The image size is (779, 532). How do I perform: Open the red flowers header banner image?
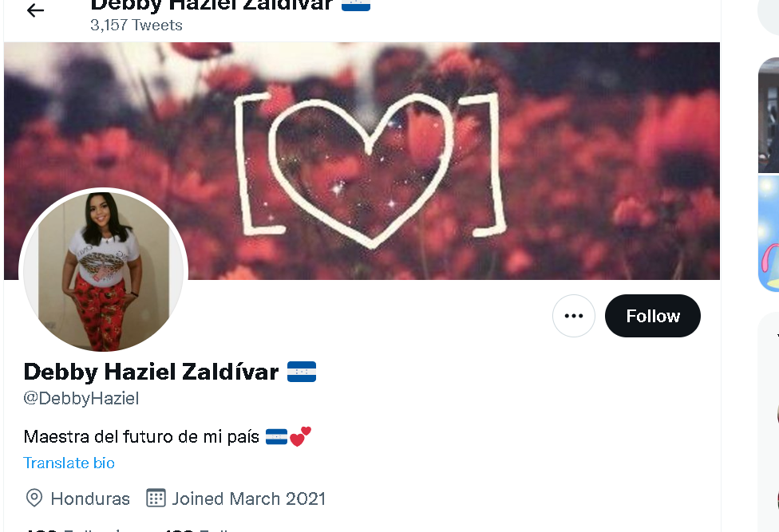[x=362, y=161]
